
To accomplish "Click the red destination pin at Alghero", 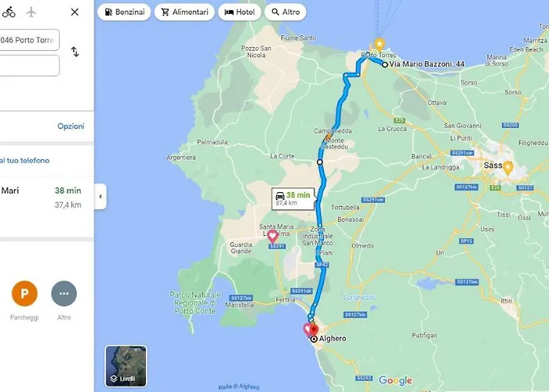I will click(314, 330).
